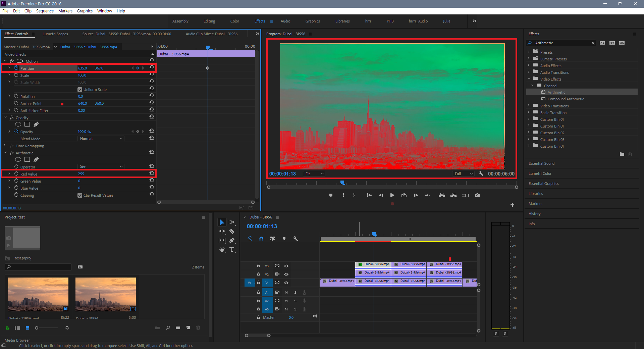Hide track V2 with eye icon

tap(286, 274)
